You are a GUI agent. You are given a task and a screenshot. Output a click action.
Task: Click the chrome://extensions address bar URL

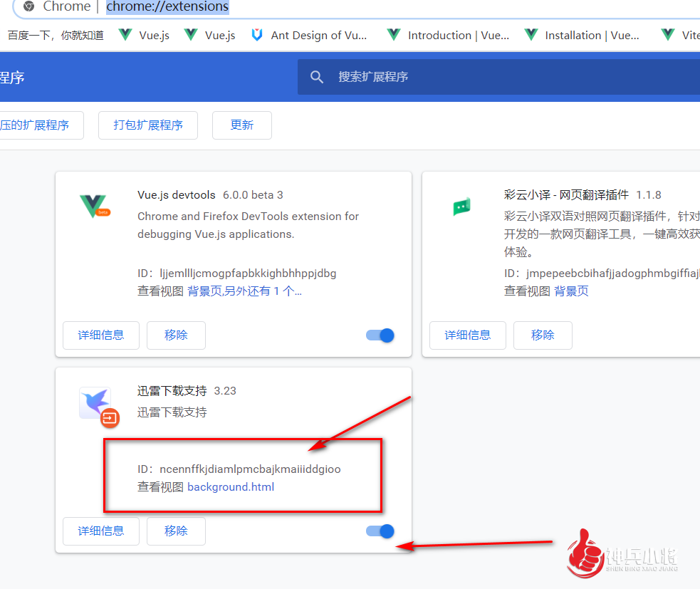click(167, 6)
